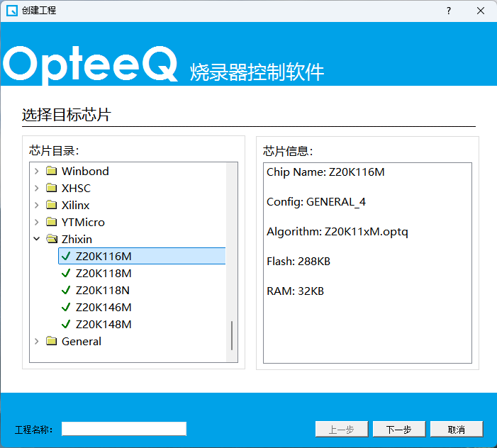Image resolution: width=497 pixels, height=448 pixels.
Task: Click the green checkmark beside Z20K116M
Action: pos(66,256)
